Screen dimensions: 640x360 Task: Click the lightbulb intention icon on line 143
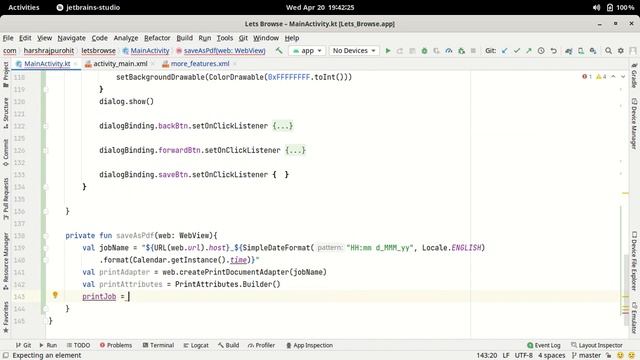[x=55, y=295]
